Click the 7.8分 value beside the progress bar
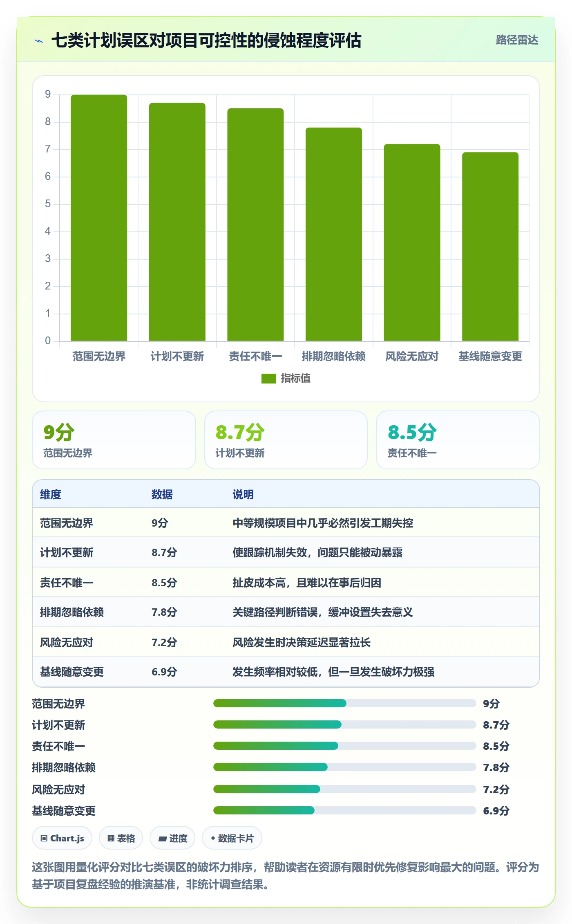This screenshot has height=924, width=572. coord(496,767)
